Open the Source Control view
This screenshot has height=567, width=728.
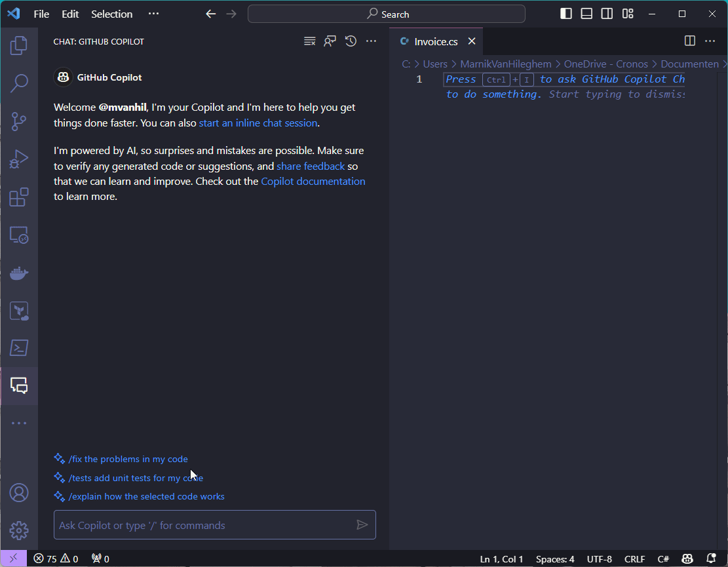19,122
